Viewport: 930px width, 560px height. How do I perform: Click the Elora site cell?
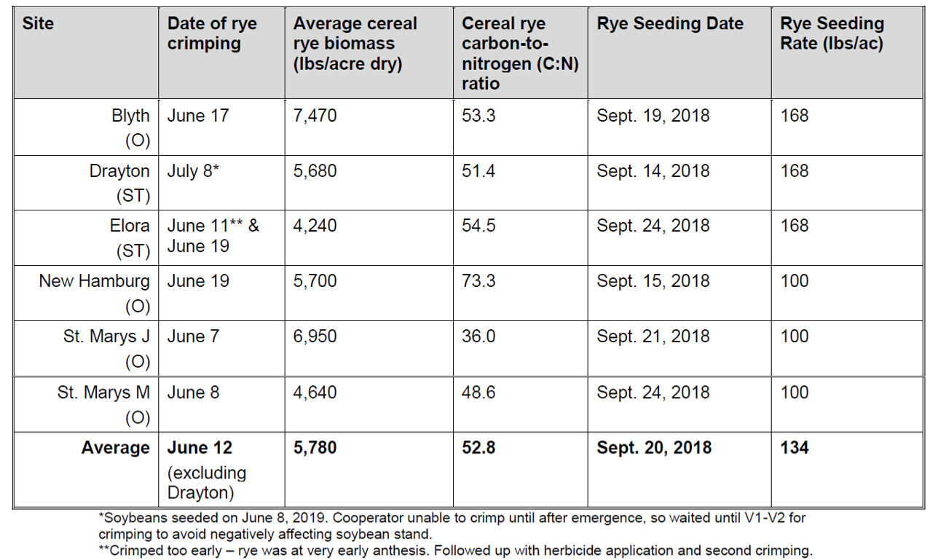(x=130, y=237)
